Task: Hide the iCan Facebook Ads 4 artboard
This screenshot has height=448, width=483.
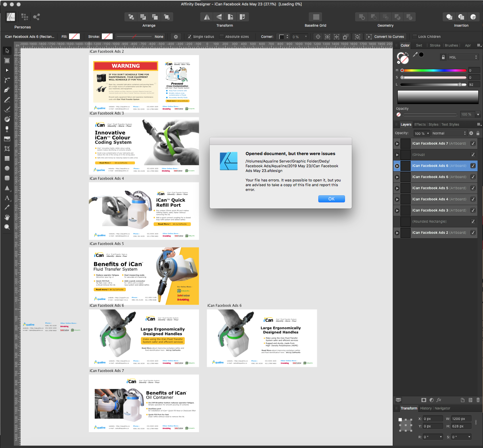Action: click(473, 199)
